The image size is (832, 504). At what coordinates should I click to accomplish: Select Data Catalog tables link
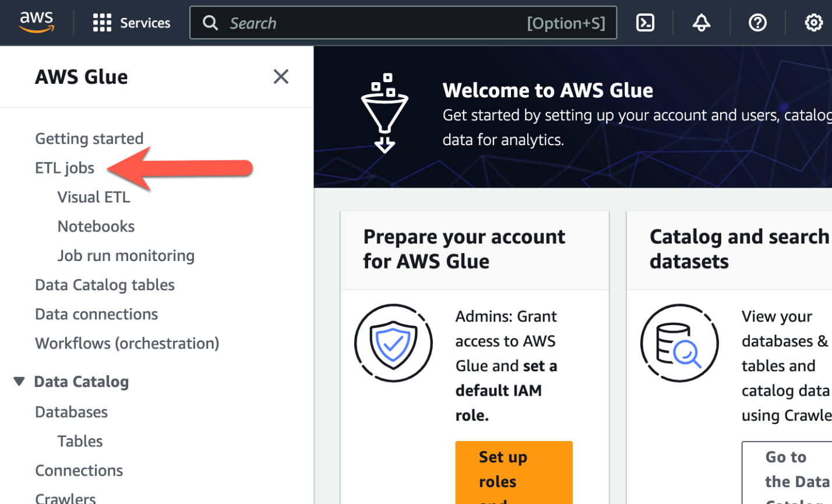pyautogui.click(x=105, y=284)
